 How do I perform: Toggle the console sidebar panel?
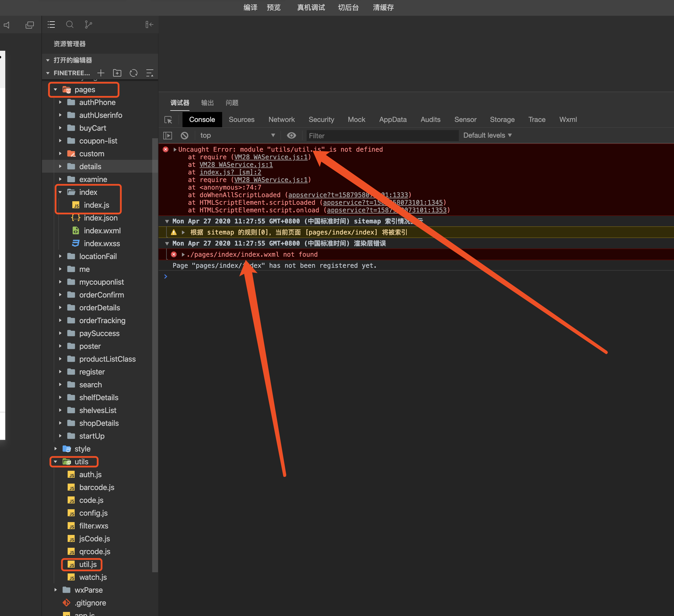click(168, 135)
